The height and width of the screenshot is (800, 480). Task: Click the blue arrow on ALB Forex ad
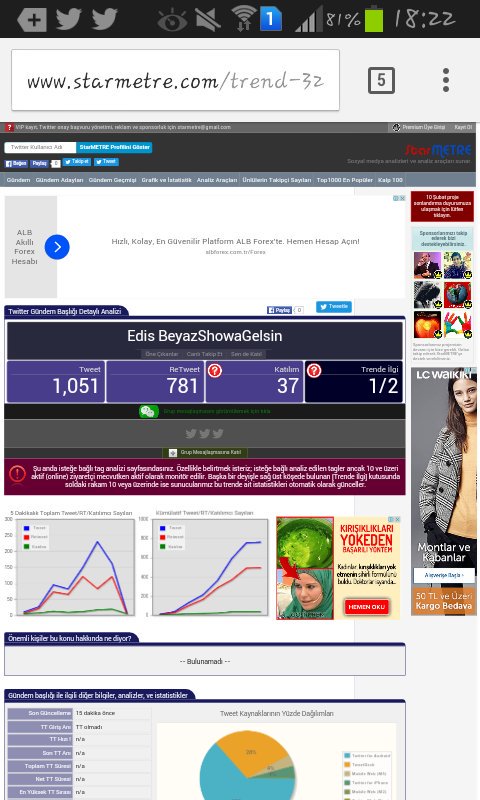coord(57,247)
